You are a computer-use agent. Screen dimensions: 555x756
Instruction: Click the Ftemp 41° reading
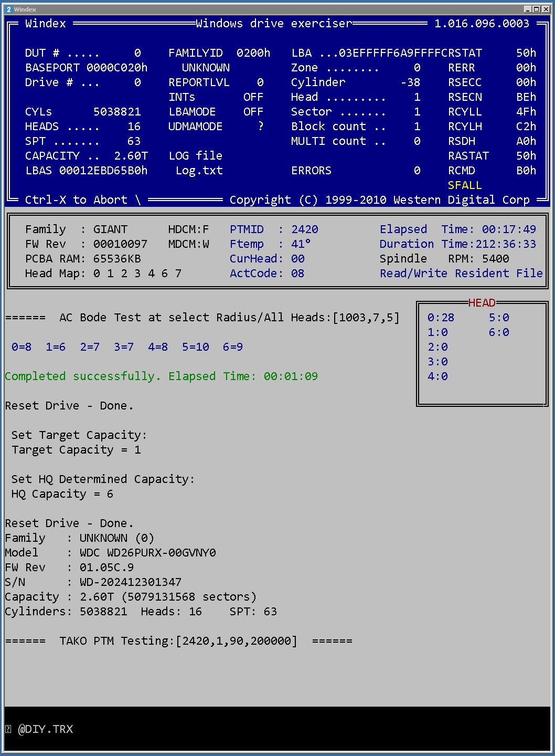pyautogui.click(x=271, y=244)
